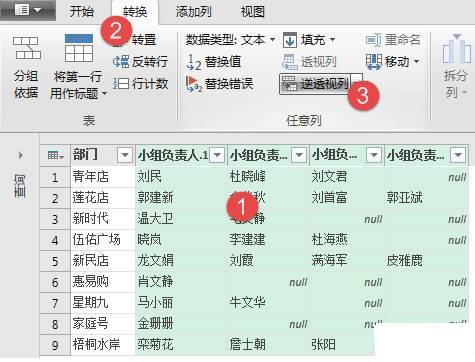The width and height of the screenshot is (475, 362).
Task: Click the 移动 move column icon
Action: (x=373, y=62)
